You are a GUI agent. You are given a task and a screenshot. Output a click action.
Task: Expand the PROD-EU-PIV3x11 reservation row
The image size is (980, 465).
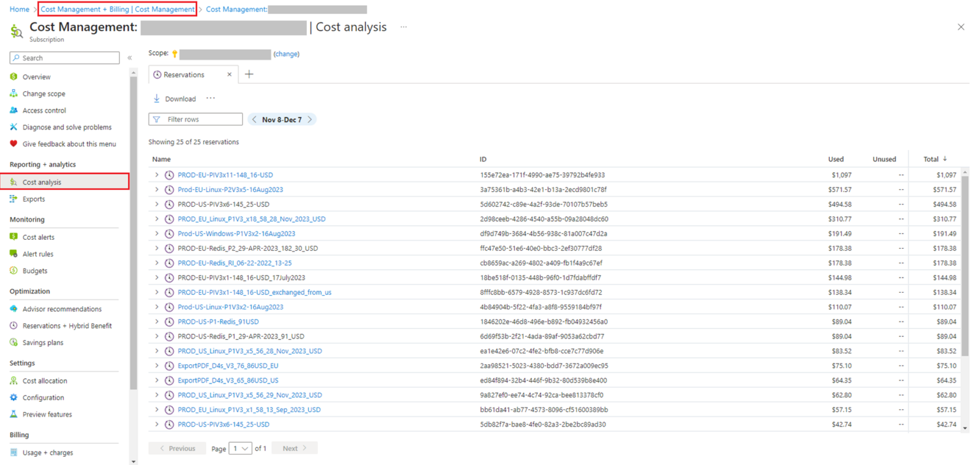click(157, 175)
